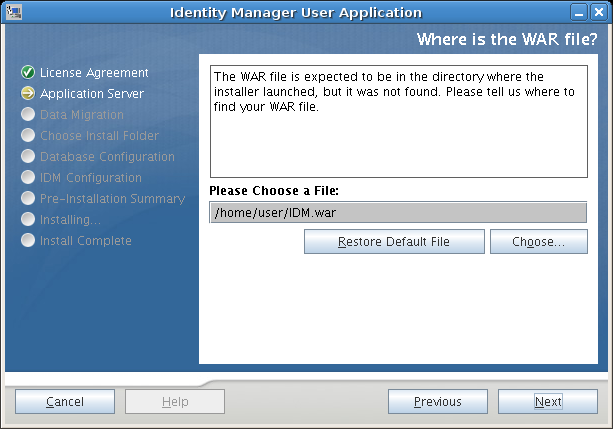Click the circle icon beside Data Migration
The image size is (613, 429).
(28, 115)
